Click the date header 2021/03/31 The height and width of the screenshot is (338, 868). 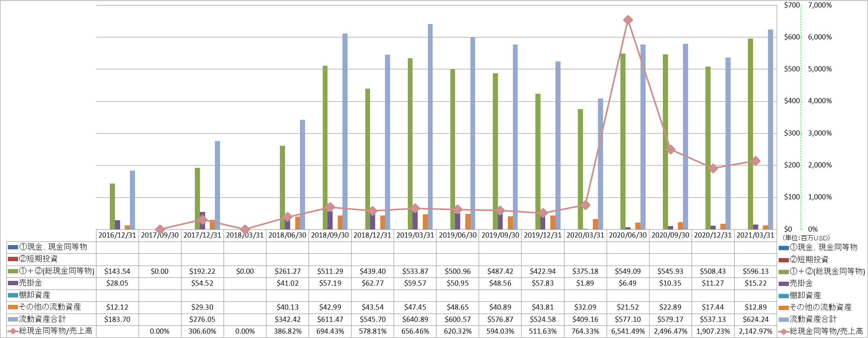pyautogui.click(x=755, y=235)
